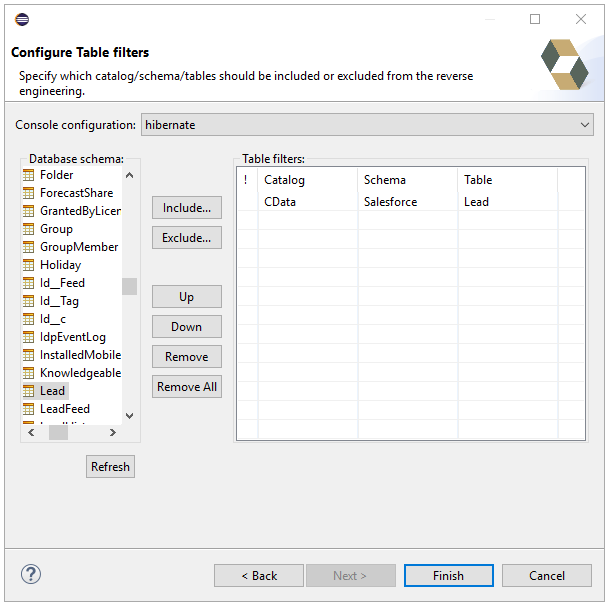The width and height of the screenshot is (611, 607).
Task: Select Id__Feed table in schema list
Action: [x=62, y=283]
